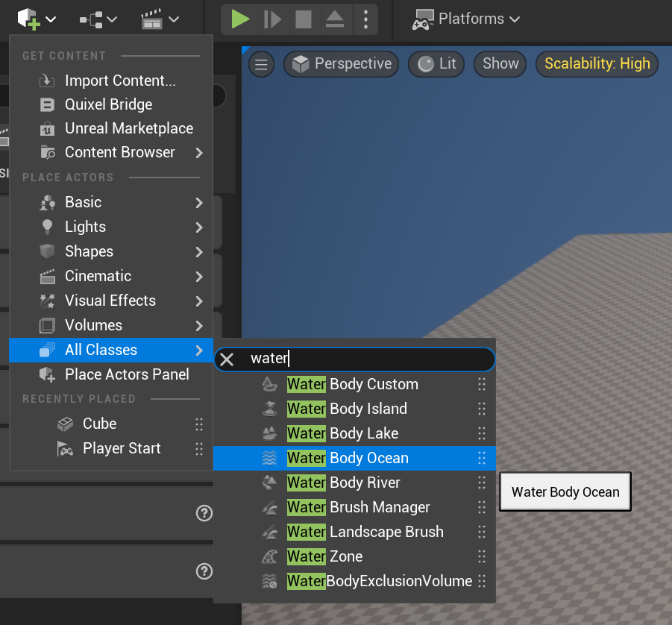Click the Water Landscape Brush icon

coord(269,532)
